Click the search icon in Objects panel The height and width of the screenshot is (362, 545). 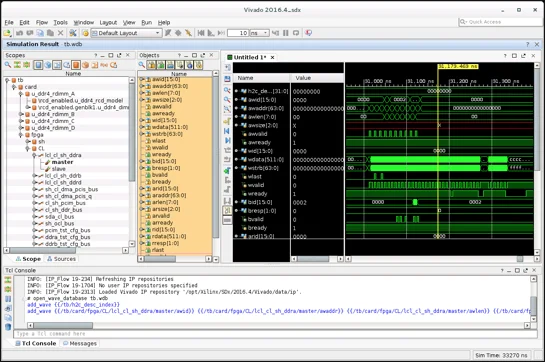tap(141, 65)
